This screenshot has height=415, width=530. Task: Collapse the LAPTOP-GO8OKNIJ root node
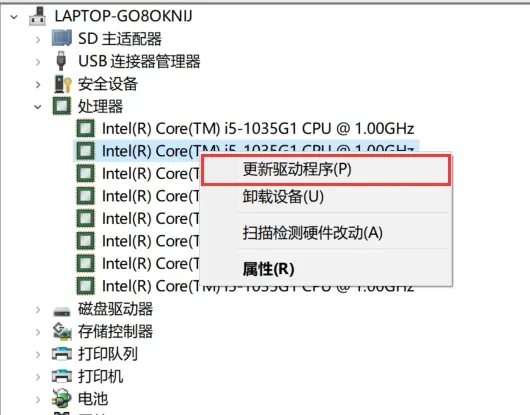(x=14, y=17)
